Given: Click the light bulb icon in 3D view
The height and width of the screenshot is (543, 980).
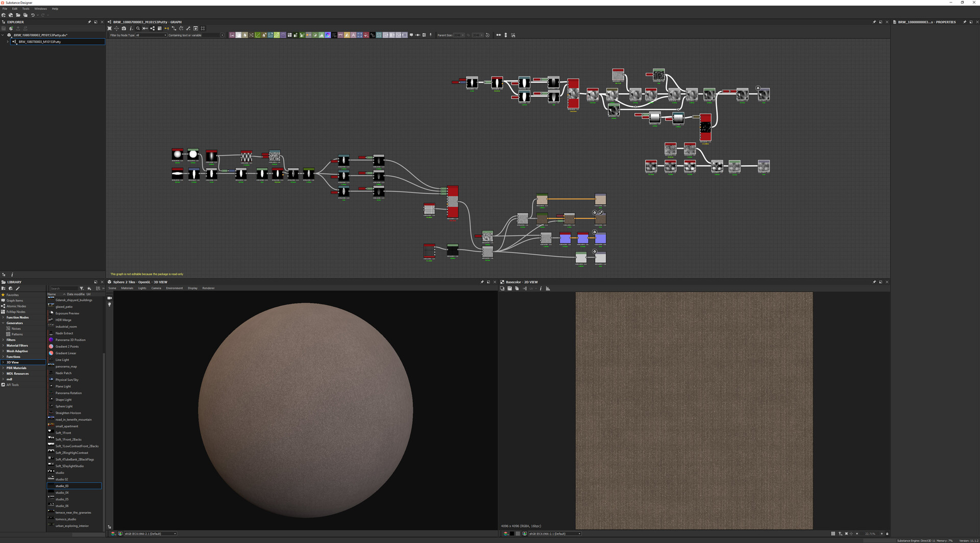Looking at the screenshot, I should pyautogui.click(x=109, y=305).
